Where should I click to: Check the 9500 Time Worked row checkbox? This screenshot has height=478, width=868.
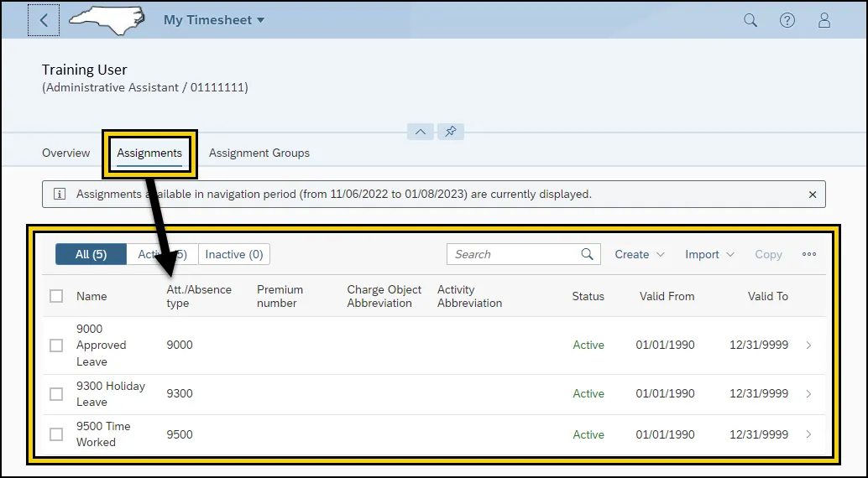(x=56, y=434)
